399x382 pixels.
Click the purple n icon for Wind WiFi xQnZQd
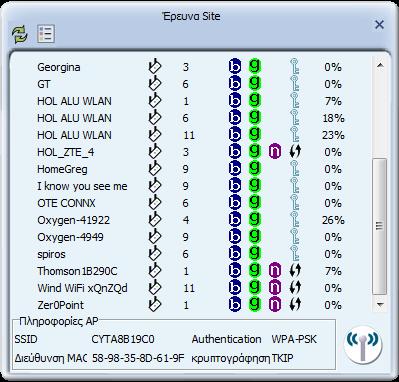[x=275, y=288]
